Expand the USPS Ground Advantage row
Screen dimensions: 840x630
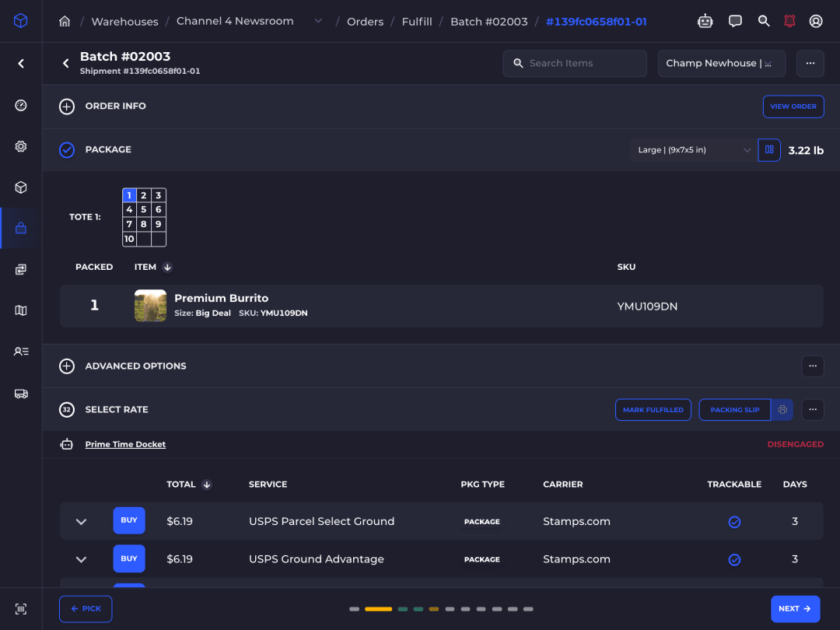click(x=81, y=559)
